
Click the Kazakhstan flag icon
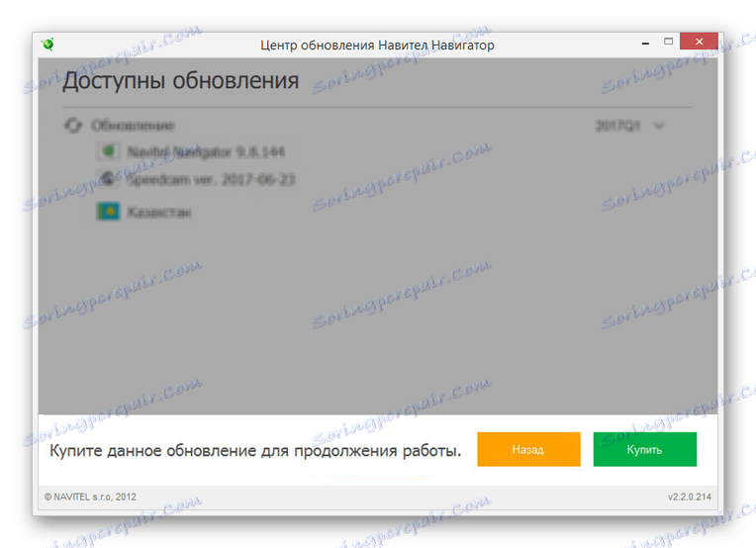[109, 212]
